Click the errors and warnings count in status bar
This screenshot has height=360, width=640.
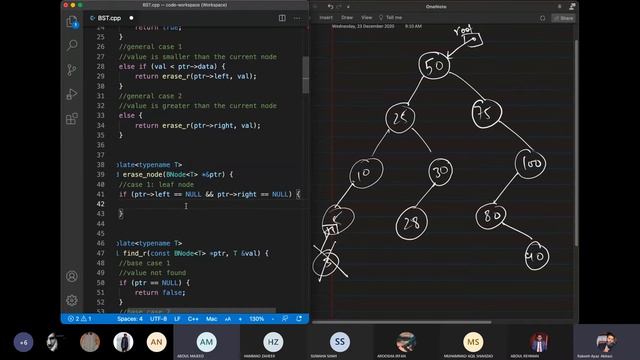[80, 319]
